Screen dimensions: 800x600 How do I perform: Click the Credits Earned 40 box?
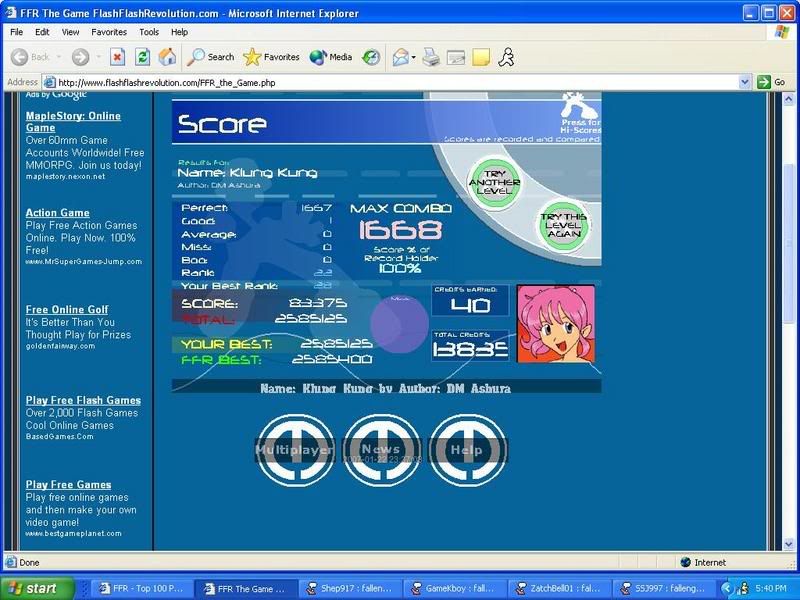point(470,300)
